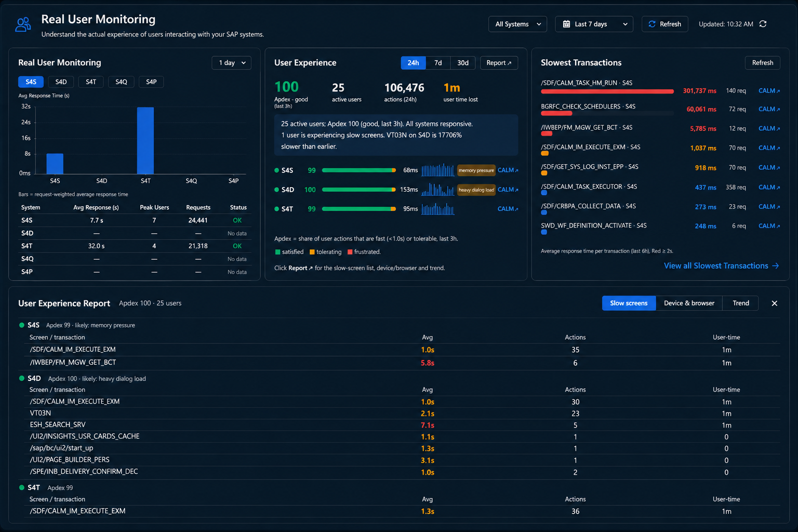Screen dimensions: 798x532
Task: Select the 30d time range button
Action: tap(462, 63)
